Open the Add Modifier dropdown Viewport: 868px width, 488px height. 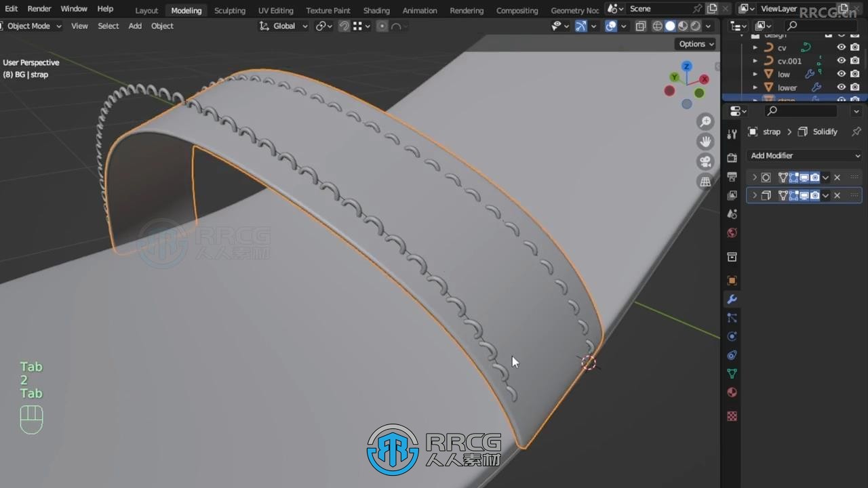coord(805,155)
